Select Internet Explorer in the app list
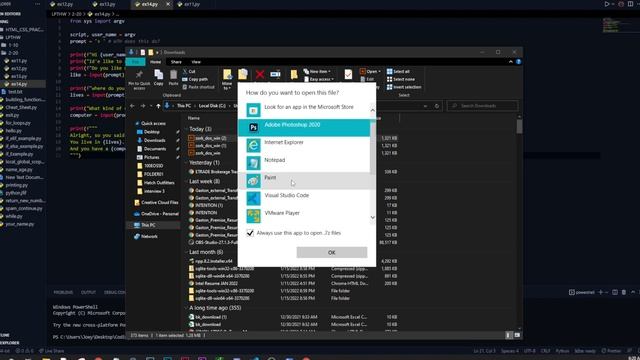 (304, 145)
